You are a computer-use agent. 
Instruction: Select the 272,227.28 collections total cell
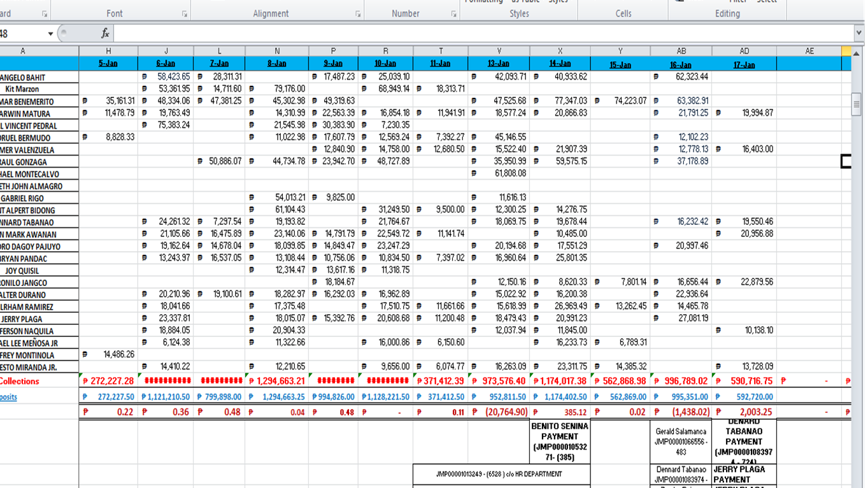pos(108,381)
